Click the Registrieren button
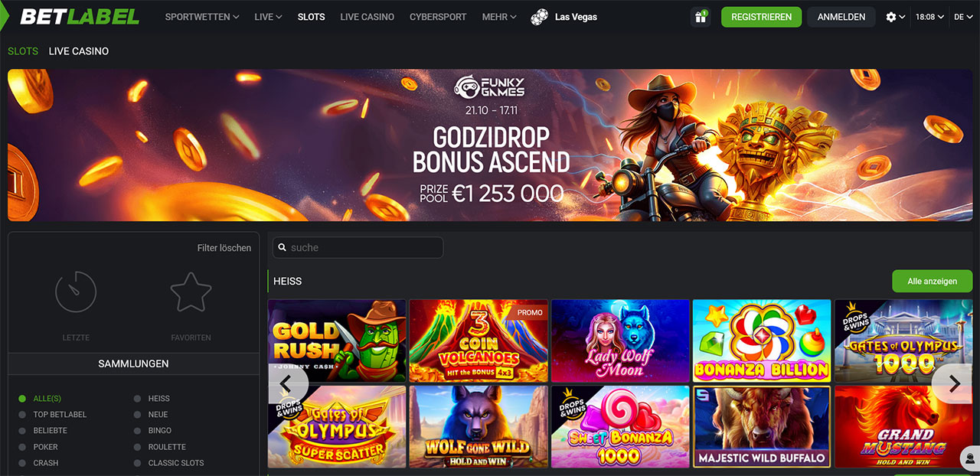Viewport: 980px width, 476px height. point(761,17)
